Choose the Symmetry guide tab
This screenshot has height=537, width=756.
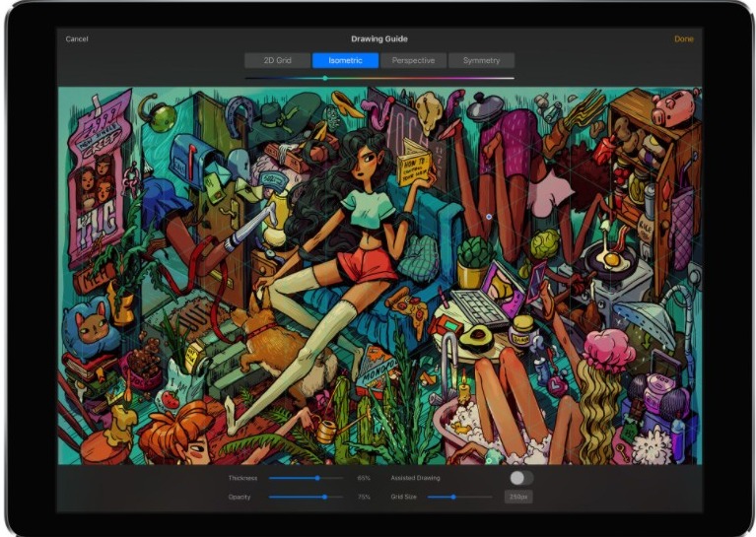click(x=481, y=60)
